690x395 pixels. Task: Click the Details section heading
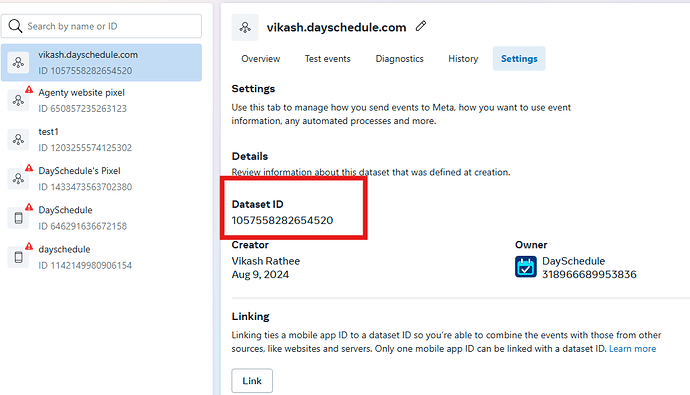tap(250, 156)
